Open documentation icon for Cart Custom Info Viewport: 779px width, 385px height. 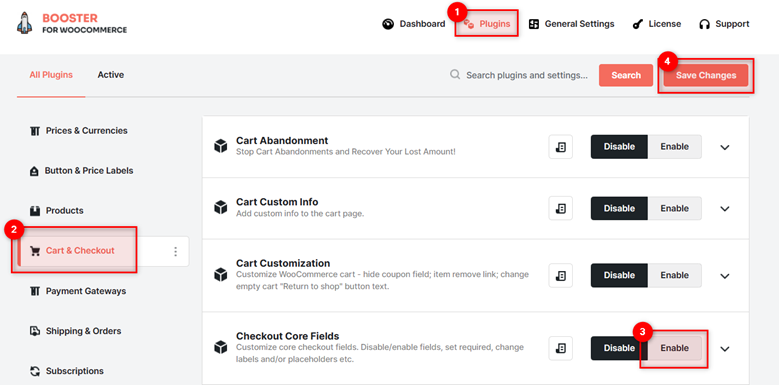[560, 208]
